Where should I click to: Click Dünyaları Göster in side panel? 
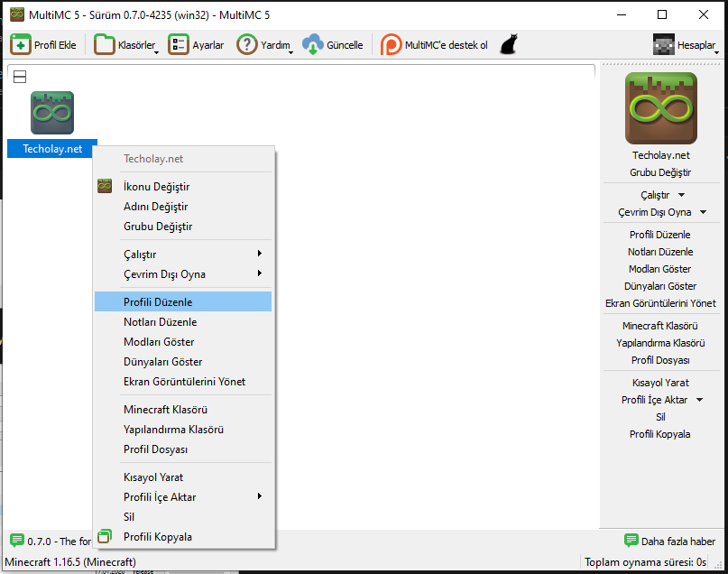(x=660, y=286)
